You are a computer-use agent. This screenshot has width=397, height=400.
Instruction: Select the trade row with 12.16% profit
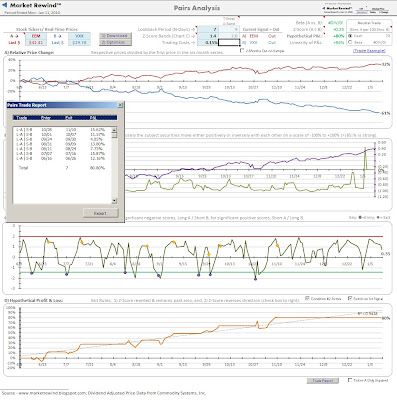(x=62, y=158)
